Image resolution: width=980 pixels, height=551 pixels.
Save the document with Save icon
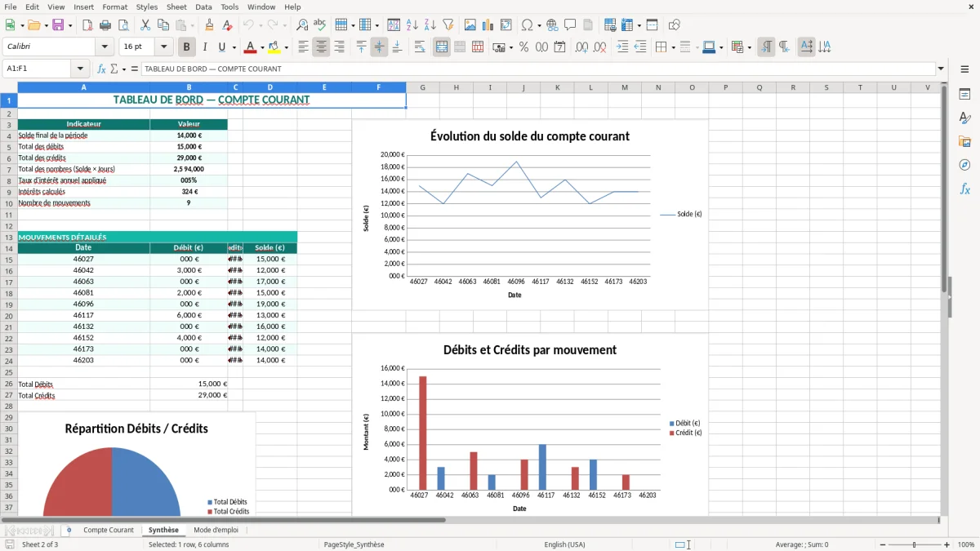[58, 25]
